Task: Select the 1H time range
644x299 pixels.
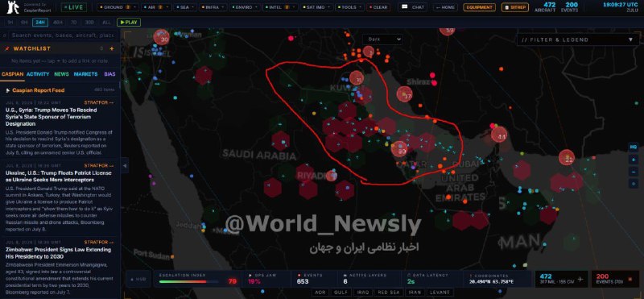Action: [x=10, y=23]
